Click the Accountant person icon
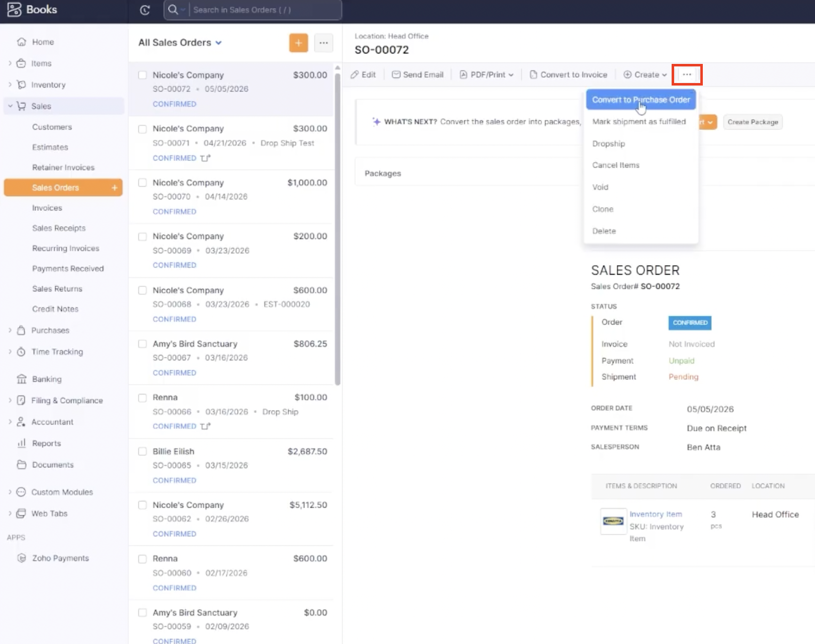This screenshot has height=644, width=815. (x=21, y=422)
